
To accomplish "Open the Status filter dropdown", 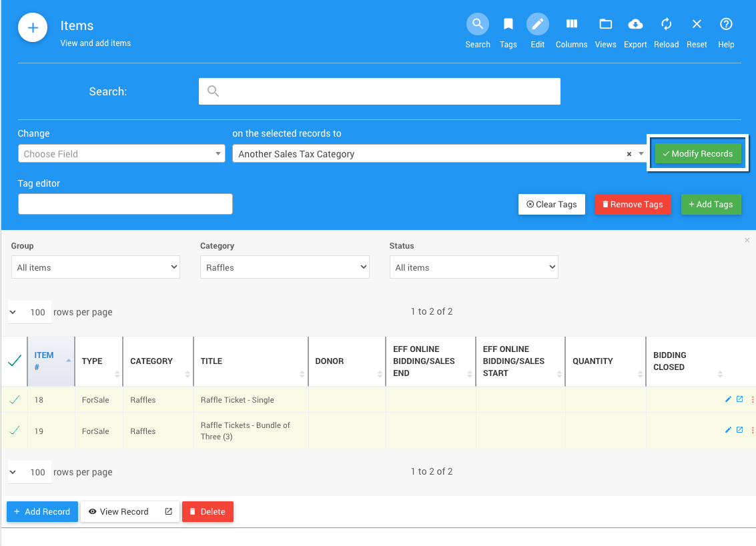I will (474, 267).
